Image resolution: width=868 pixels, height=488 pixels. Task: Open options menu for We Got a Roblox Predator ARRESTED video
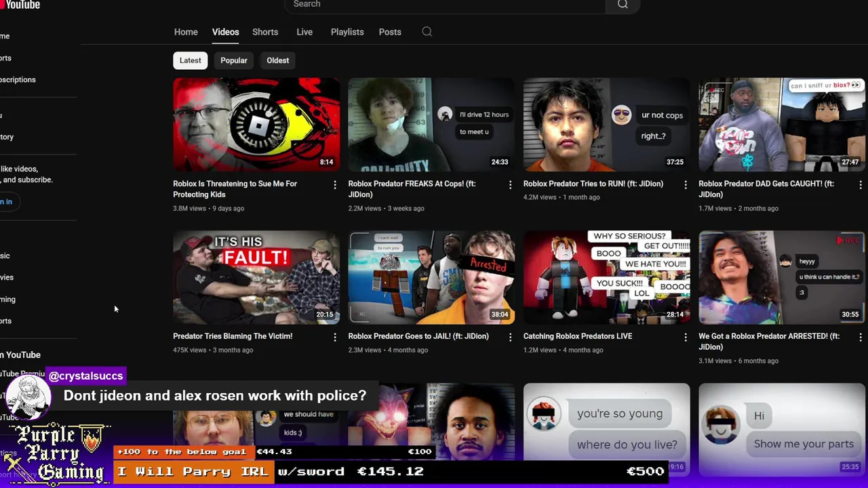click(860, 337)
